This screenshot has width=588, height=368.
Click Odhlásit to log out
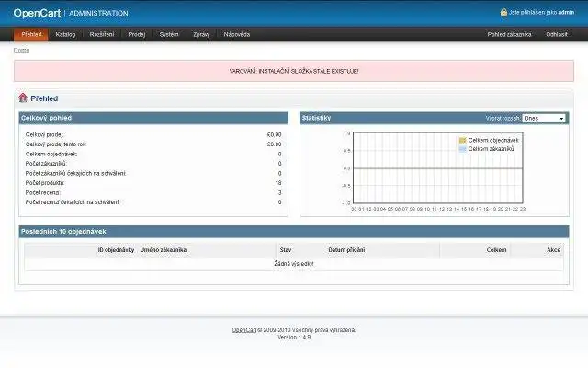click(x=557, y=34)
